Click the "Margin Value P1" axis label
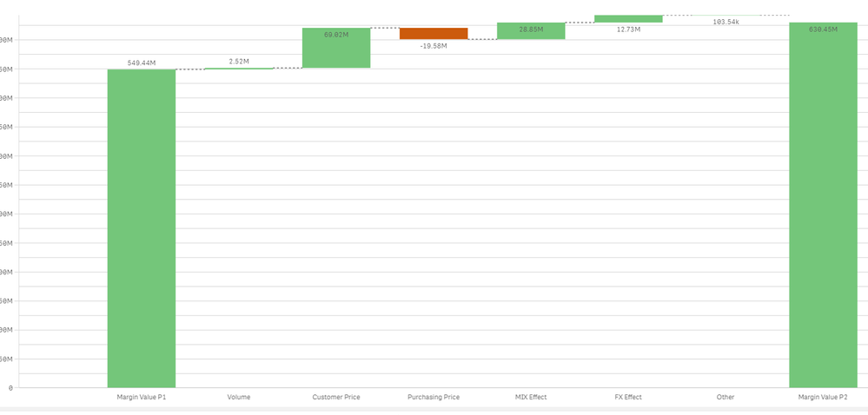 pos(142,397)
